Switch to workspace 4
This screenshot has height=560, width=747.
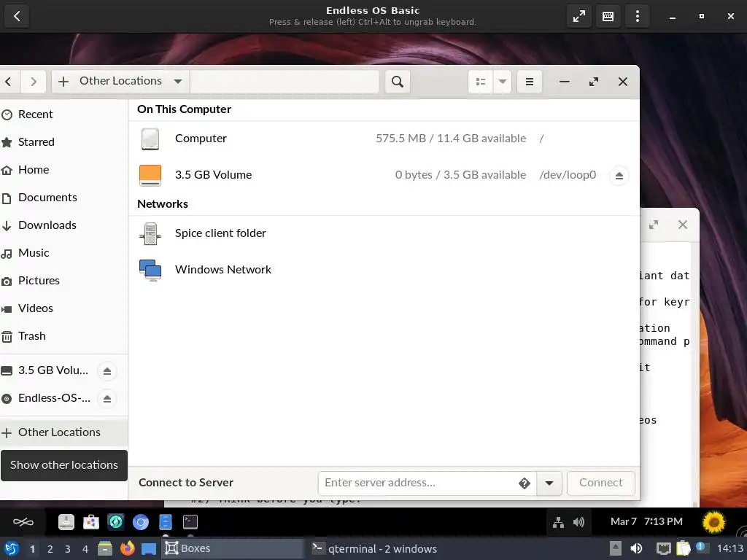coord(85,549)
